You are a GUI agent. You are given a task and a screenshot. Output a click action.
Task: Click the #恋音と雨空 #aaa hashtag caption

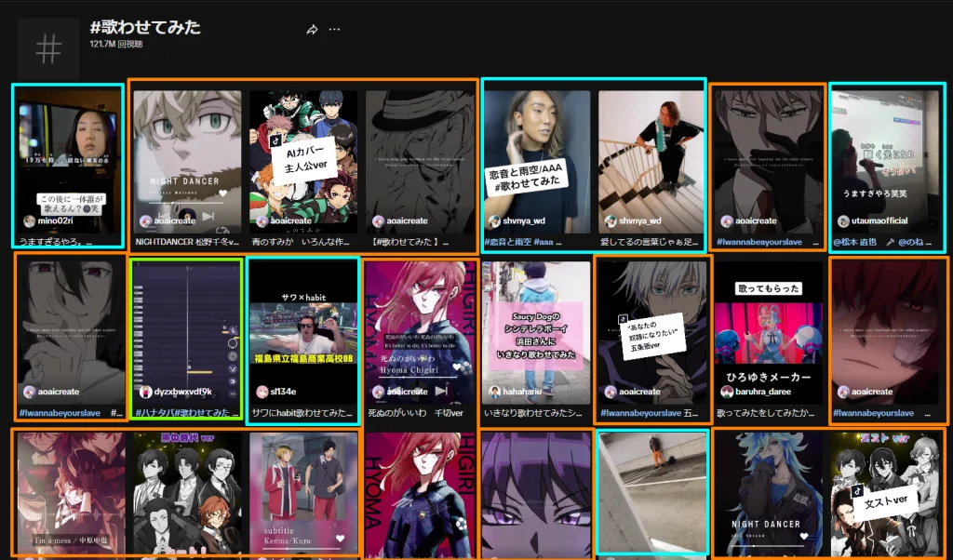point(523,242)
